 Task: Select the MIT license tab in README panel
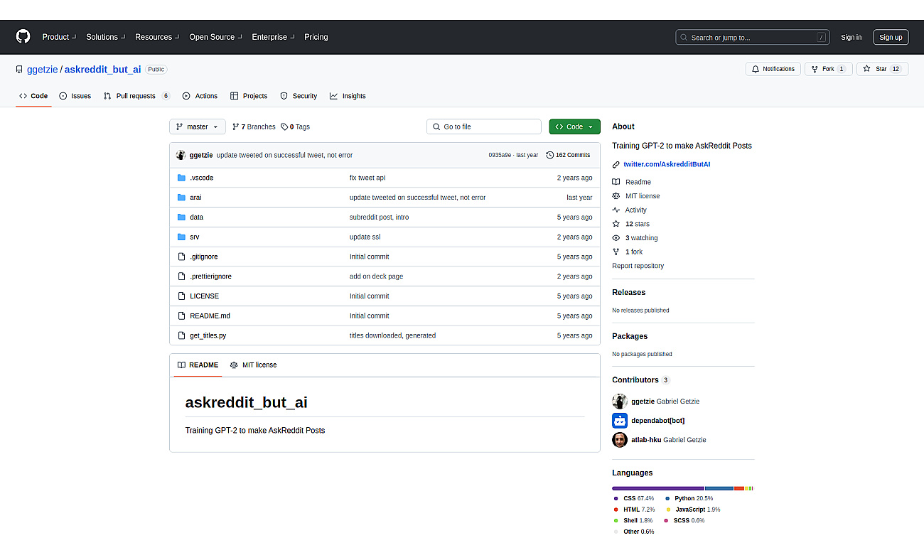pos(253,365)
